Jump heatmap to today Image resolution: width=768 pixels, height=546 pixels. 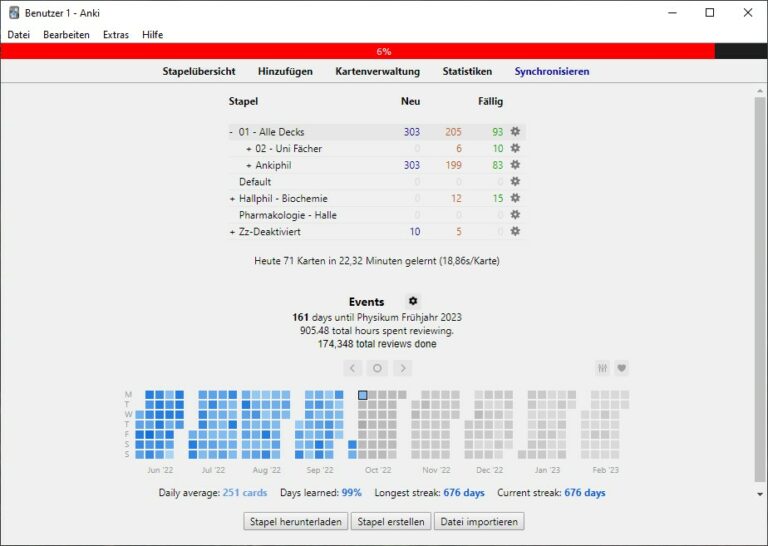coord(377,368)
